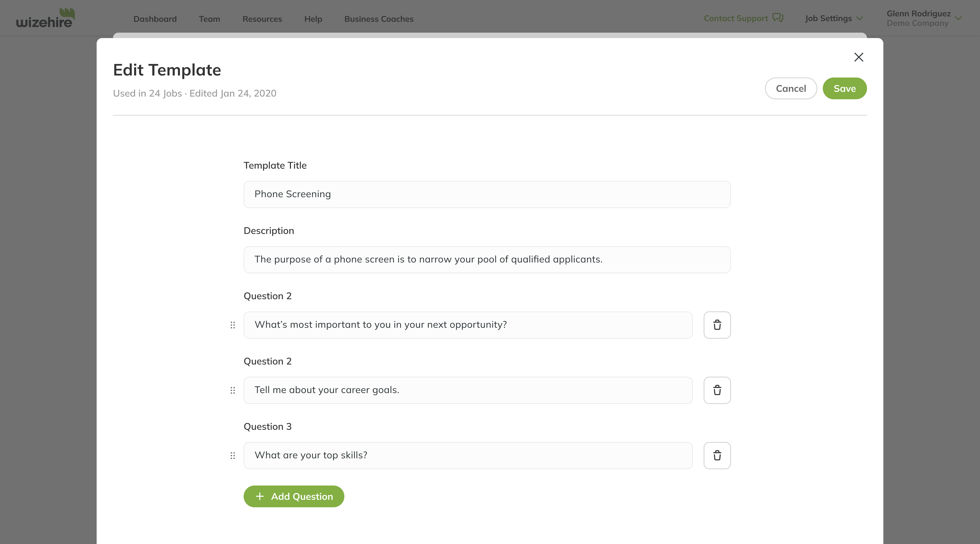
Task: Open the Help nav item
Action: [313, 19]
